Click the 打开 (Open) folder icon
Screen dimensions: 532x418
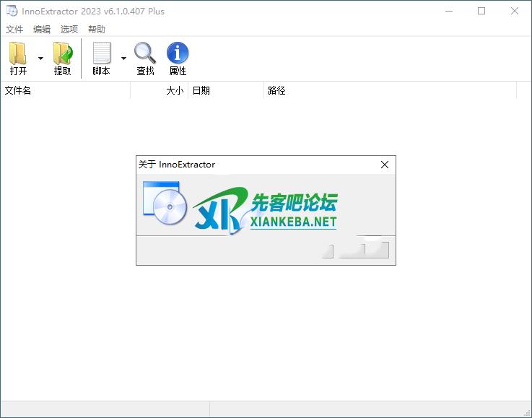click(18, 53)
